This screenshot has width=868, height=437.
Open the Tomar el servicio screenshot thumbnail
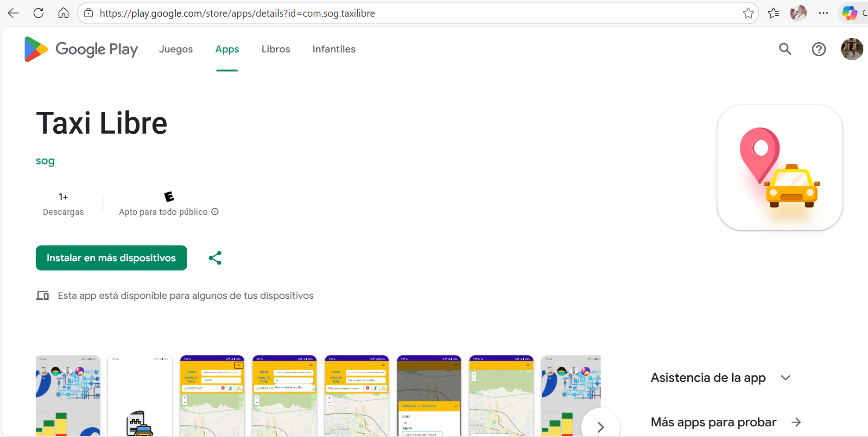point(429,396)
